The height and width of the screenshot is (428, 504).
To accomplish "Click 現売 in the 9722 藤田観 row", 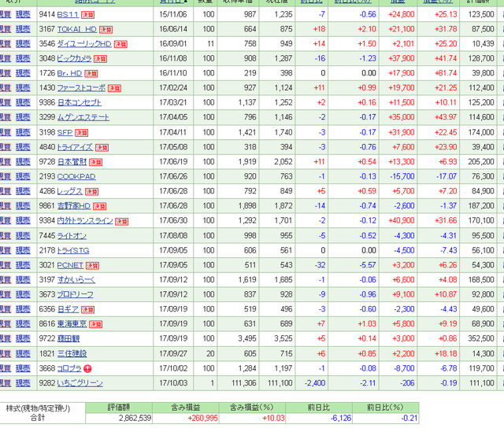I will [x=23, y=339].
